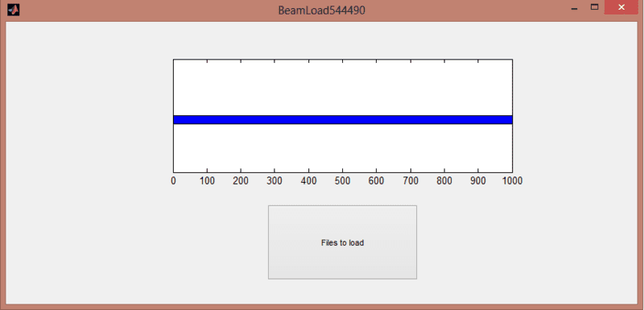Click the window title BeamLoad544490
Image resolution: width=644 pixels, height=310 pixels.
click(321, 10)
